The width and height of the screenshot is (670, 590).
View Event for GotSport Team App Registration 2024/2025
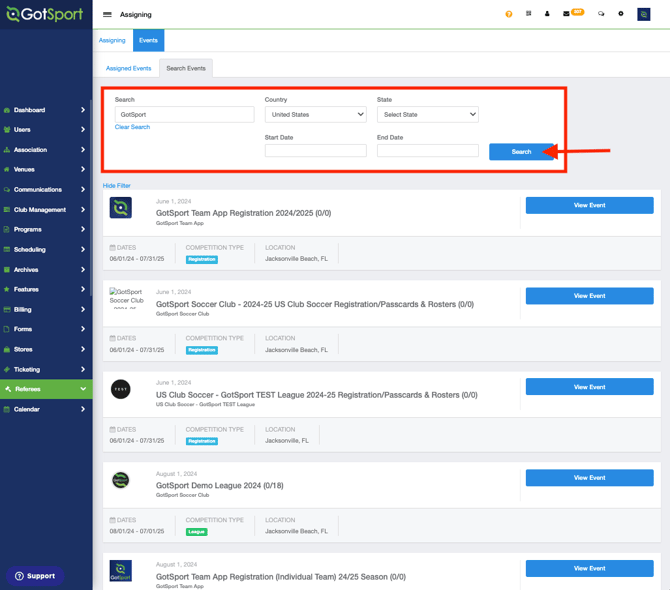click(x=589, y=205)
